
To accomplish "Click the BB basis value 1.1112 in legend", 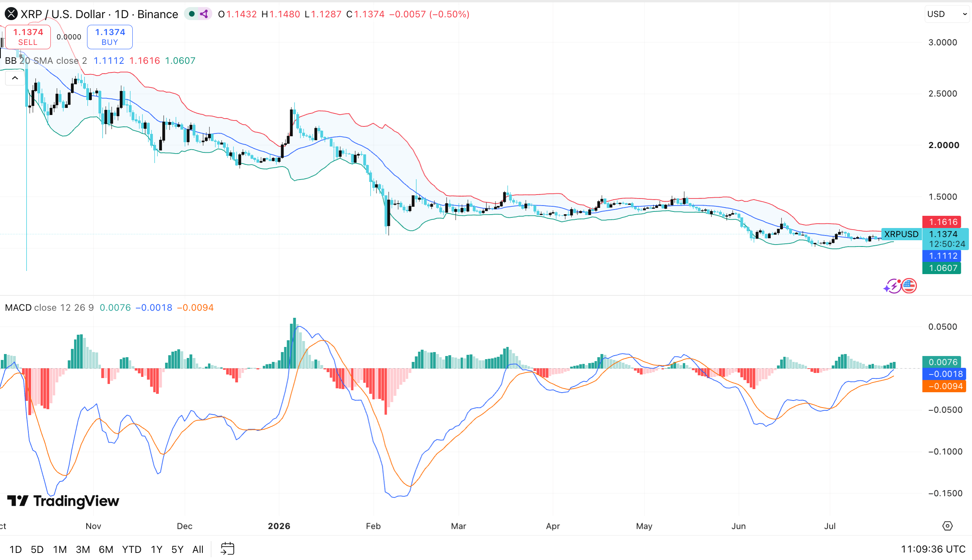I will pyautogui.click(x=109, y=61).
